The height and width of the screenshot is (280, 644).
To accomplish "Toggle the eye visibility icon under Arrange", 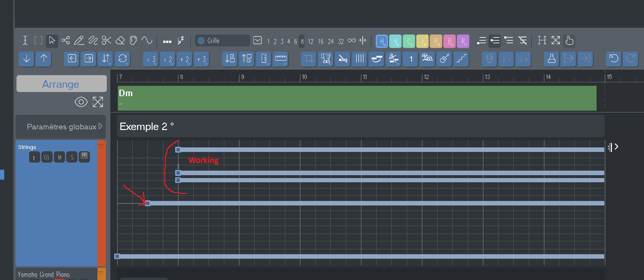I will (x=81, y=102).
